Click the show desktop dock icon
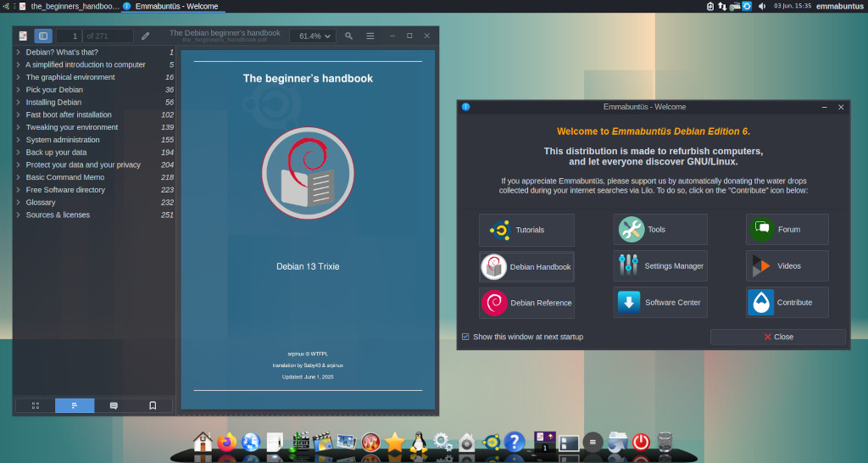 (569, 443)
